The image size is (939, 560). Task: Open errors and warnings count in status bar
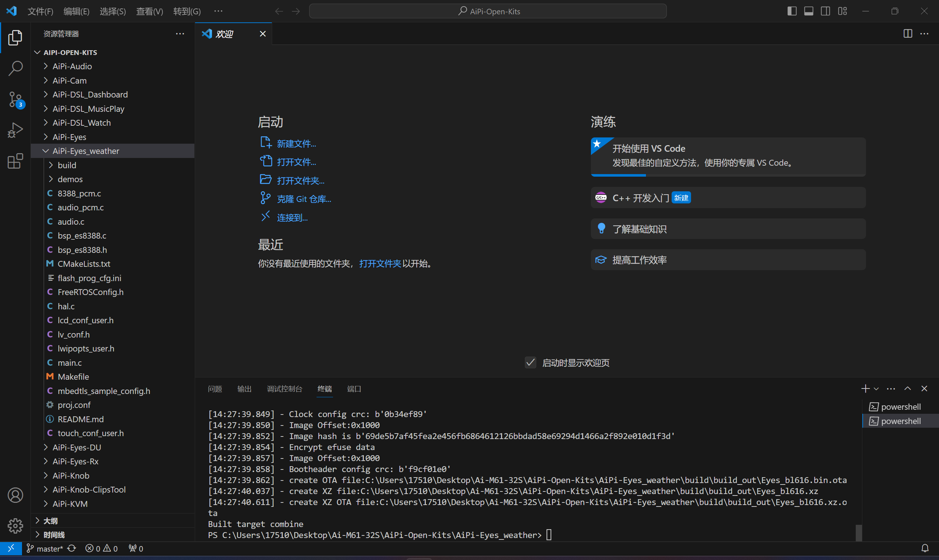pyautogui.click(x=102, y=548)
